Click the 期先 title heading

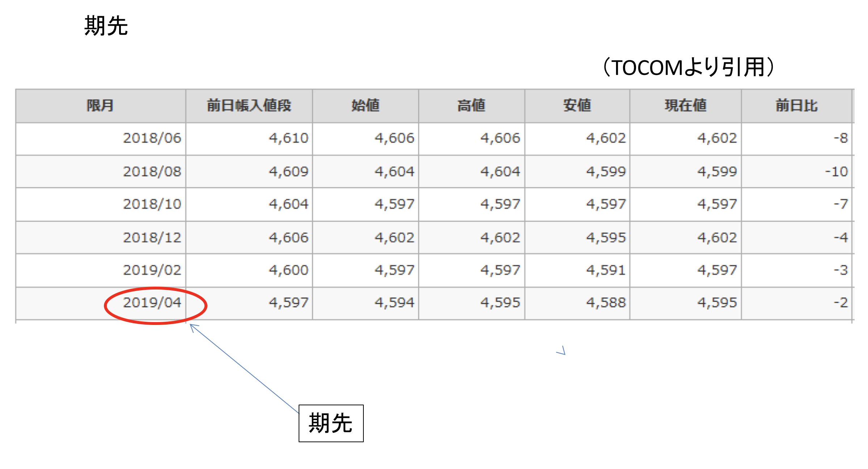pos(106,26)
